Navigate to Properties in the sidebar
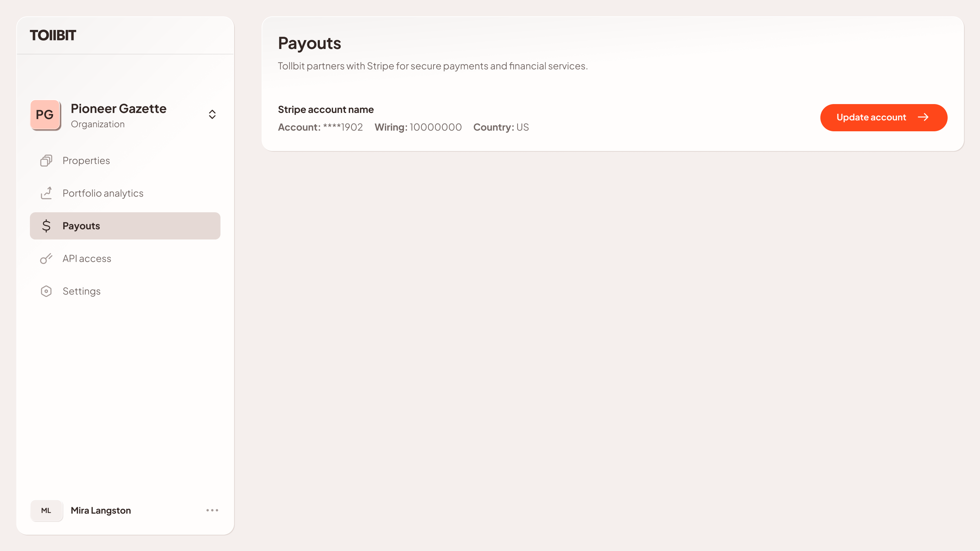The image size is (980, 551). click(86, 160)
